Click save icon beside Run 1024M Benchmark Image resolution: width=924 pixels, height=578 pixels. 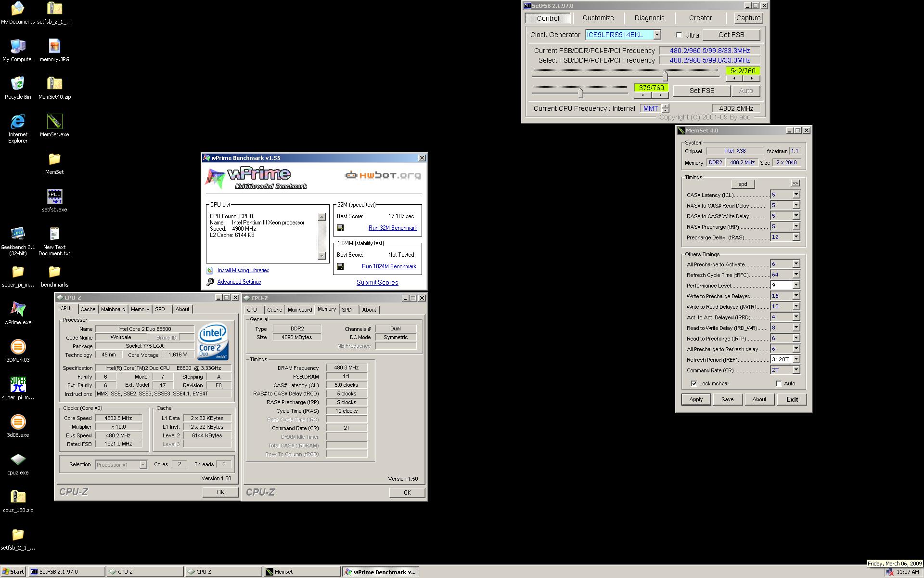click(340, 266)
